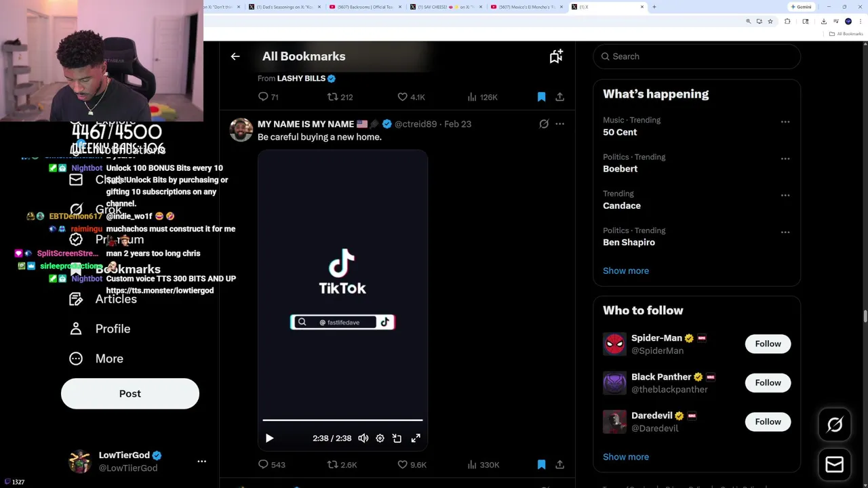Image resolution: width=868 pixels, height=488 pixels.
Task: Click the X search field
Action: 696,56
